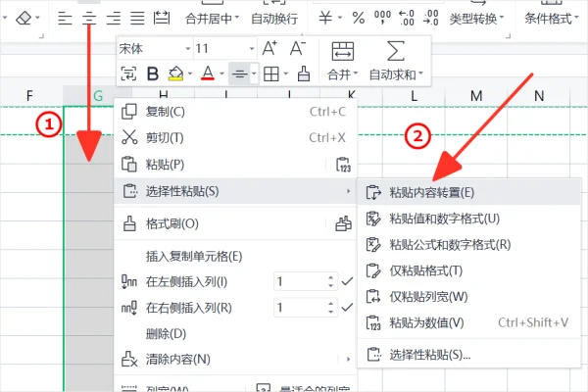Decrease font size in mini toolbar
Viewport: 588px width, 392px height.
click(298, 48)
